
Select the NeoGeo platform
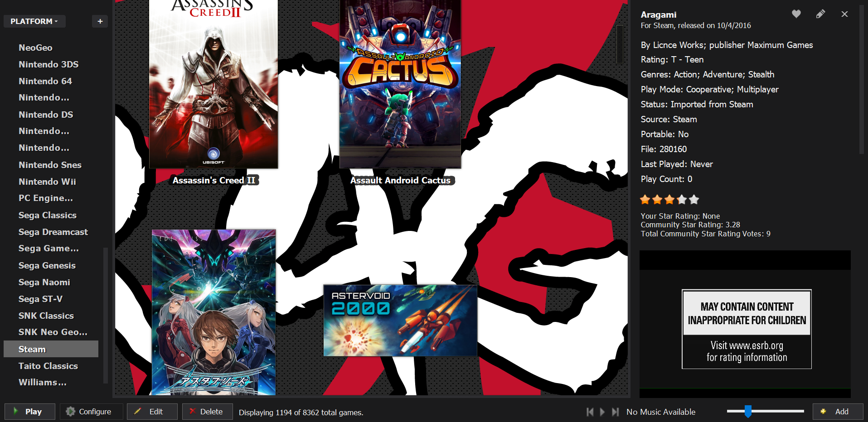pyautogui.click(x=35, y=48)
